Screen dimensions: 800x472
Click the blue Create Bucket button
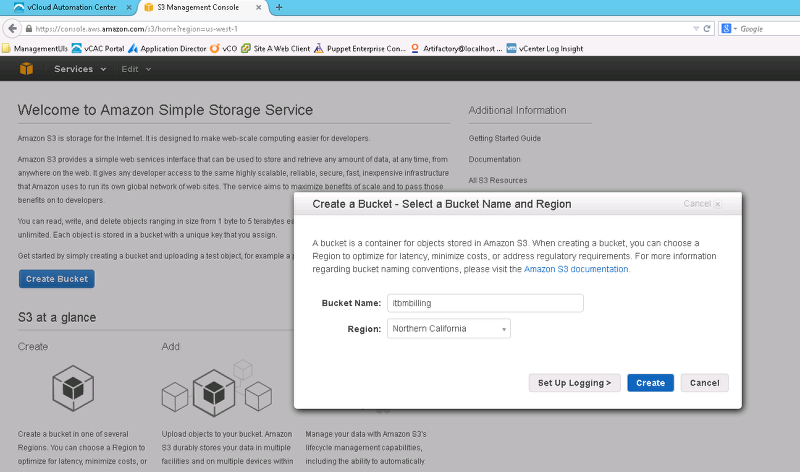(57, 279)
